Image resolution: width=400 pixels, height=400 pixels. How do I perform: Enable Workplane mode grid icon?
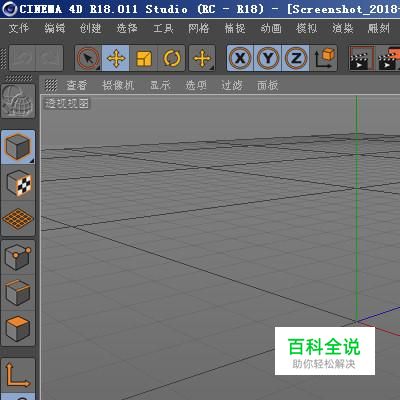(18, 218)
